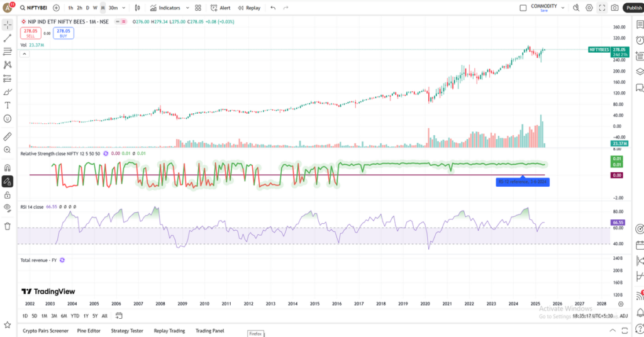The image size is (644, 337).
Task: Select the 3M date range
Action: (54, 316)
